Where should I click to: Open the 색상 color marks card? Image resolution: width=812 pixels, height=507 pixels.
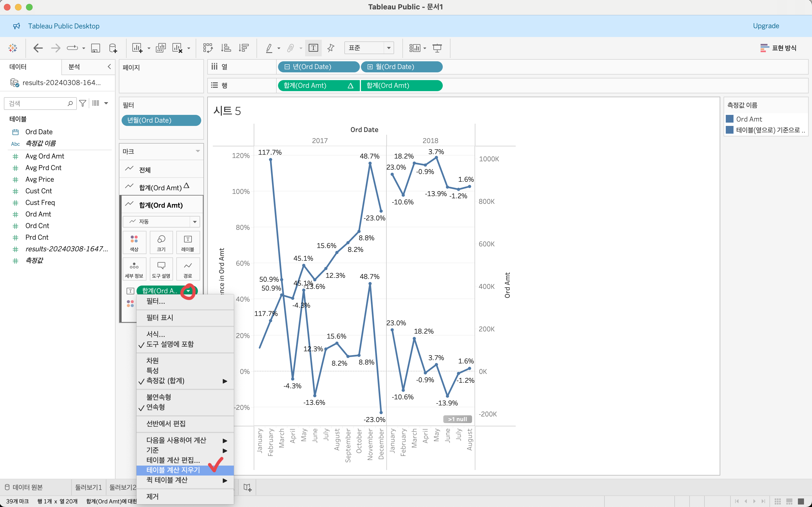click(x=134, y=242)
